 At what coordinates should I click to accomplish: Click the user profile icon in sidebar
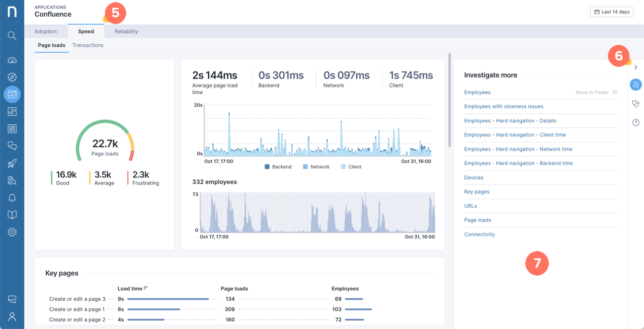tap(12, 316)
